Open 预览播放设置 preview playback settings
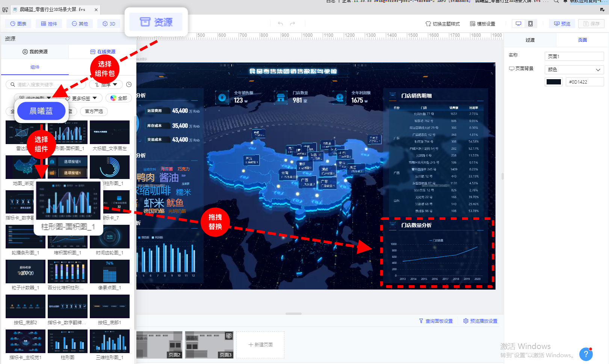The width and height of the screenshot is (609, 364). tap(480, 321)
